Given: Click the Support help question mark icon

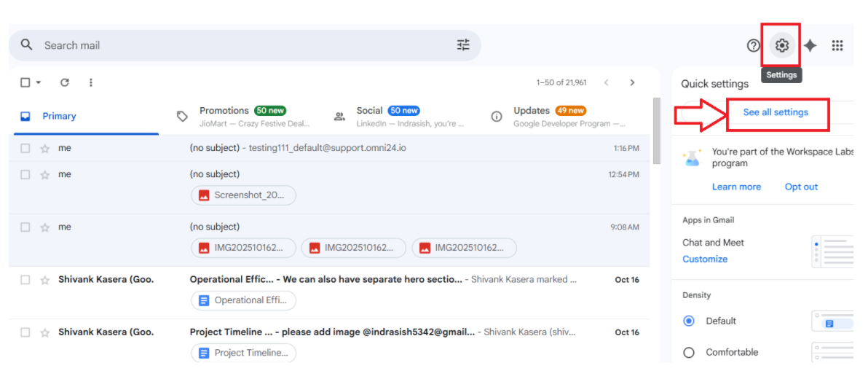Looking at the screenshot, I should click(x=754, y=45).
